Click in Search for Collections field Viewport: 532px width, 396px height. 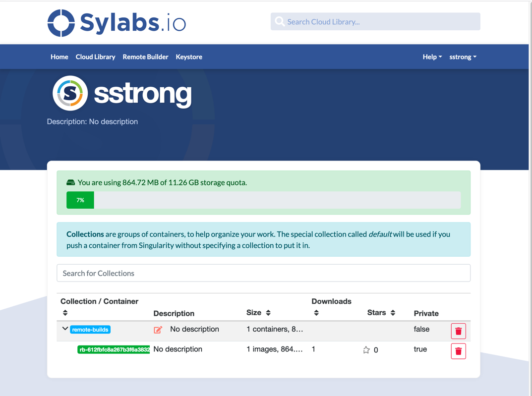pyautogui.click(x=263, y=273)
